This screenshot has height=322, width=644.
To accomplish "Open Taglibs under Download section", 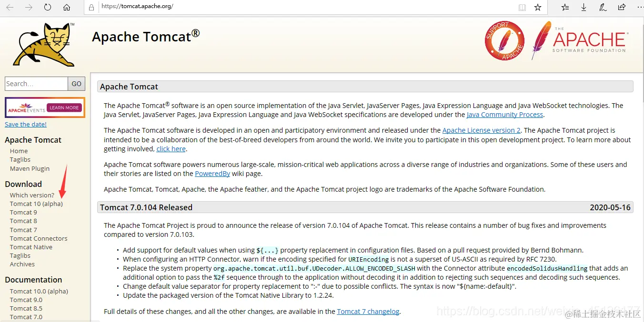I will coord(20,255).
